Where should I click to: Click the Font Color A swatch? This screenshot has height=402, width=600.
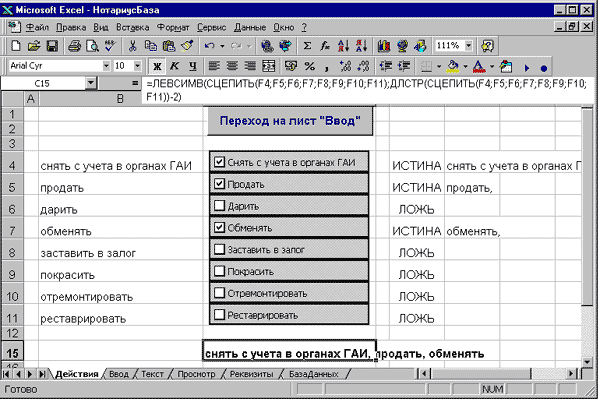(x=479, y=67)
